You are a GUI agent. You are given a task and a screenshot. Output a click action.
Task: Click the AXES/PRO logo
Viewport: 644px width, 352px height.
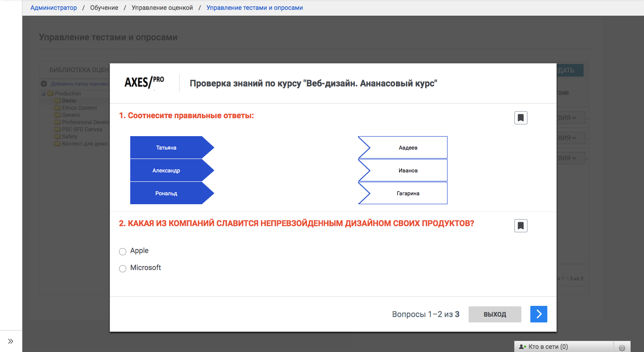tap(144, 82)
